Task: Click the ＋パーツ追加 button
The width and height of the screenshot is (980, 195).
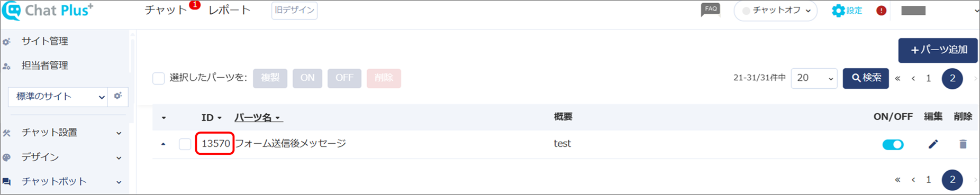Action: [x=938, y=50]
